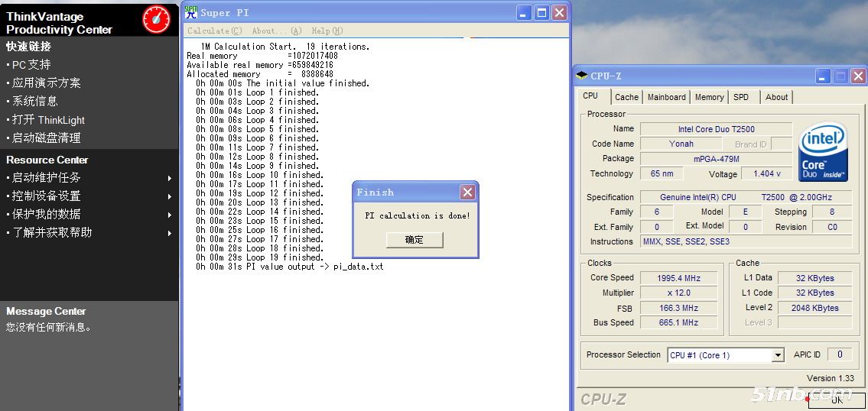Click the Super PI title bar icon
868x411 pixels.
pos(191,12)
